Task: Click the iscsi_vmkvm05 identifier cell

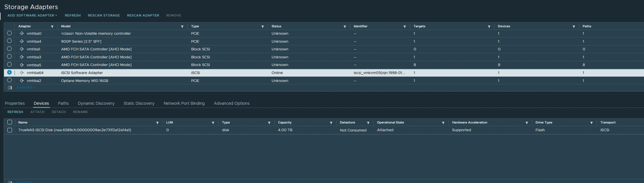Action: point(379,73)
